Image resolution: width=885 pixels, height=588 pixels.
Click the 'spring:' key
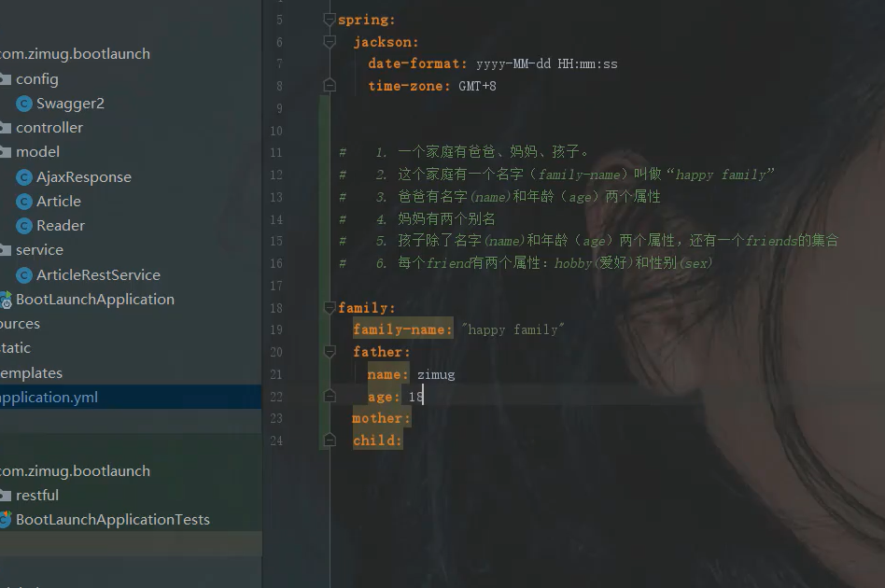367,21
